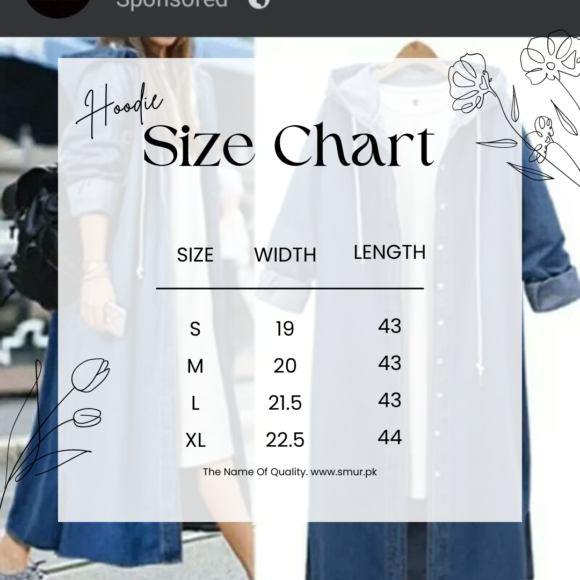Click the 21.5 width value for size L

tap(285, 403)
